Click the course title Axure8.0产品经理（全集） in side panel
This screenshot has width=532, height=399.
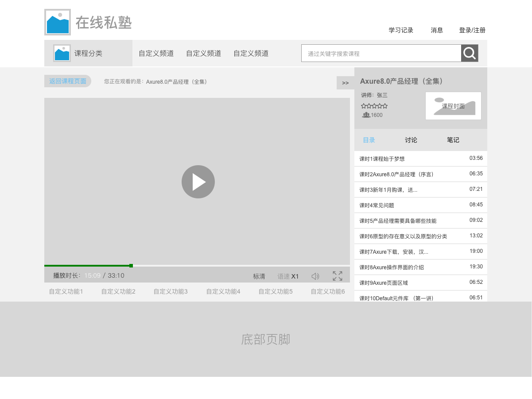pos(402,81)
